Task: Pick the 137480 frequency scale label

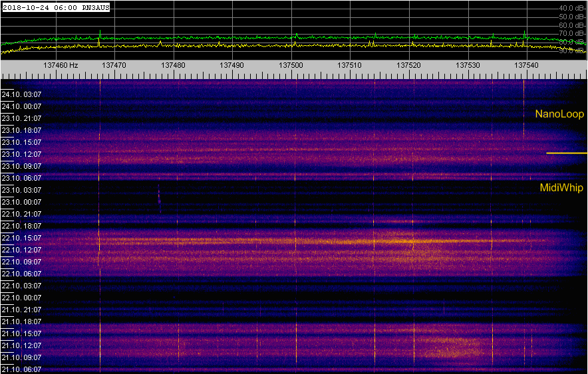Action: pyautogui.click(x=173, y=66)
